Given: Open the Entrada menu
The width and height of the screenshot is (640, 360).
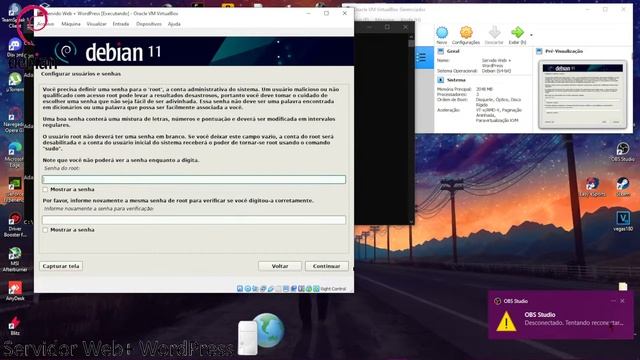Looking at the screenshot, I should coord(121,24).
